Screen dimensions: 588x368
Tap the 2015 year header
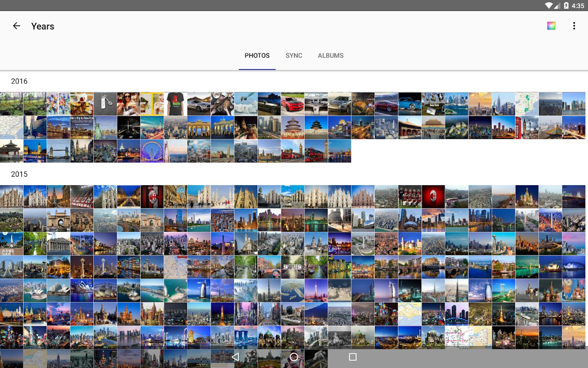pos(19,174)
